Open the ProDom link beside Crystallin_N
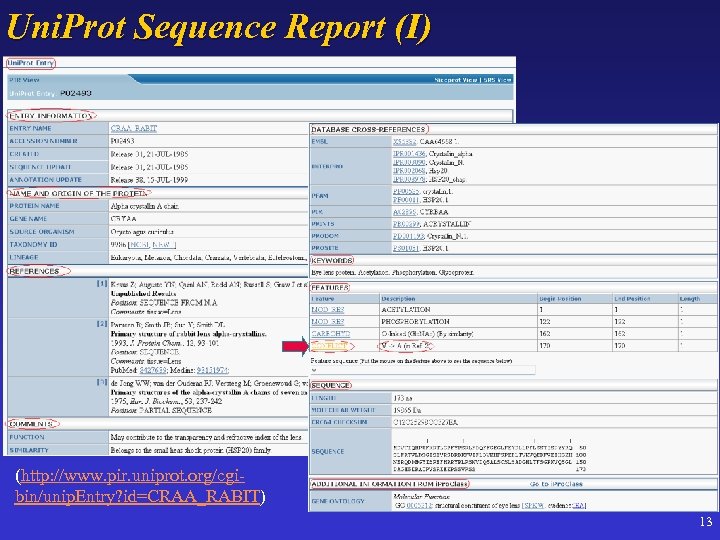720x540 pixels. pyautogui.click(x=408, y=236)
